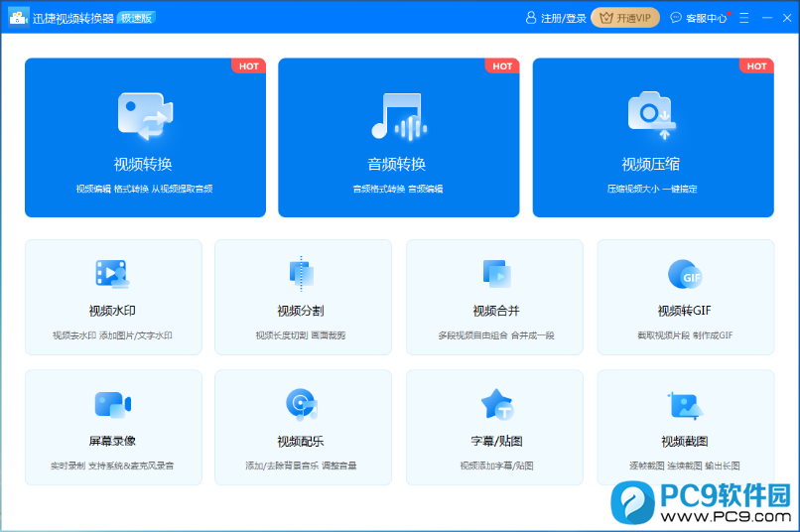Click the 屏幕录像 label
The image size is (800, 532).
coord(112,441)
